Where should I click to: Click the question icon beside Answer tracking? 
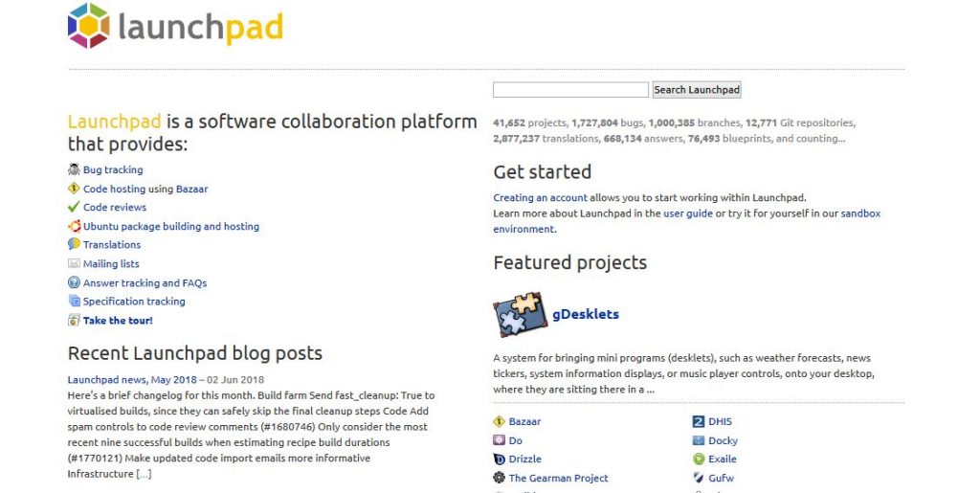(74, 282)
